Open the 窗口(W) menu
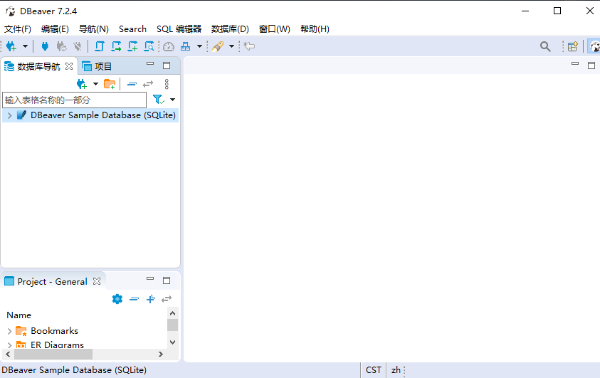This screenshot has width=600, height=378. (274, 29)
